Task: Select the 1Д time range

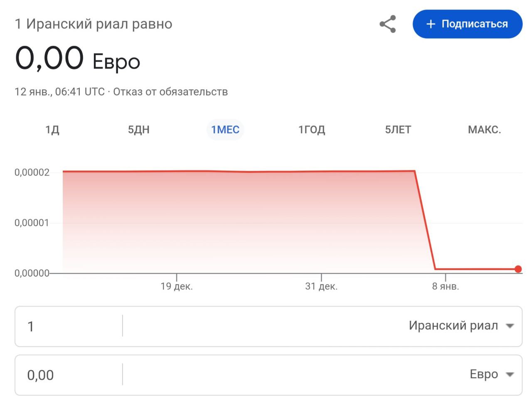Action: pos(52,129)
